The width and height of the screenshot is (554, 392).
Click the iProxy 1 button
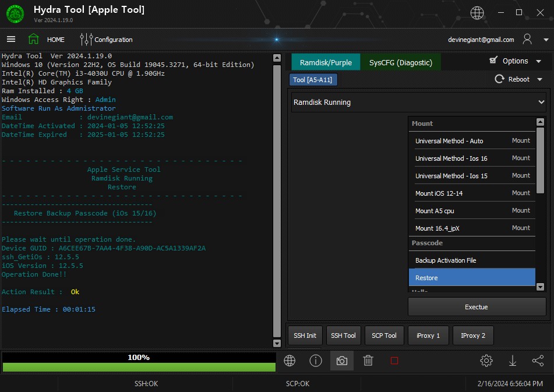(428, 336)
